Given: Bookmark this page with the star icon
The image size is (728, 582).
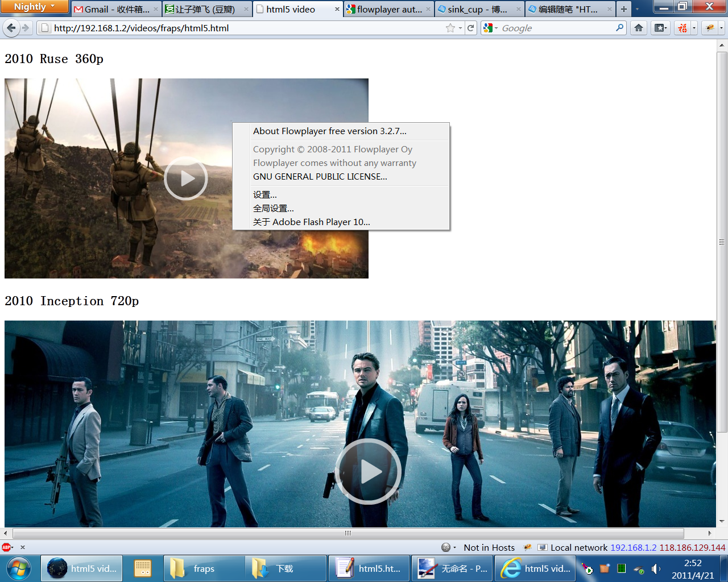Looking at the screenshot, I should (450, 28).
